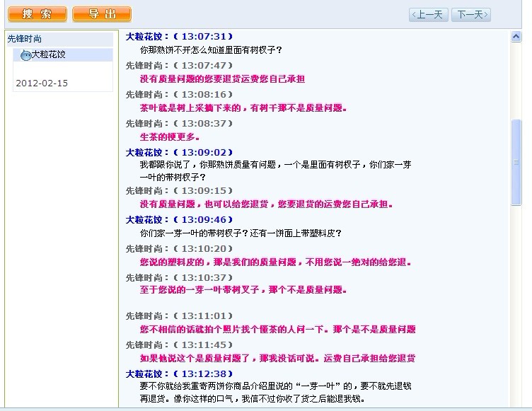The image size is (532, 411).
Task: Select the 大粒花饺 contact entry
Action: pyautogui.click(x=48, y=54)
